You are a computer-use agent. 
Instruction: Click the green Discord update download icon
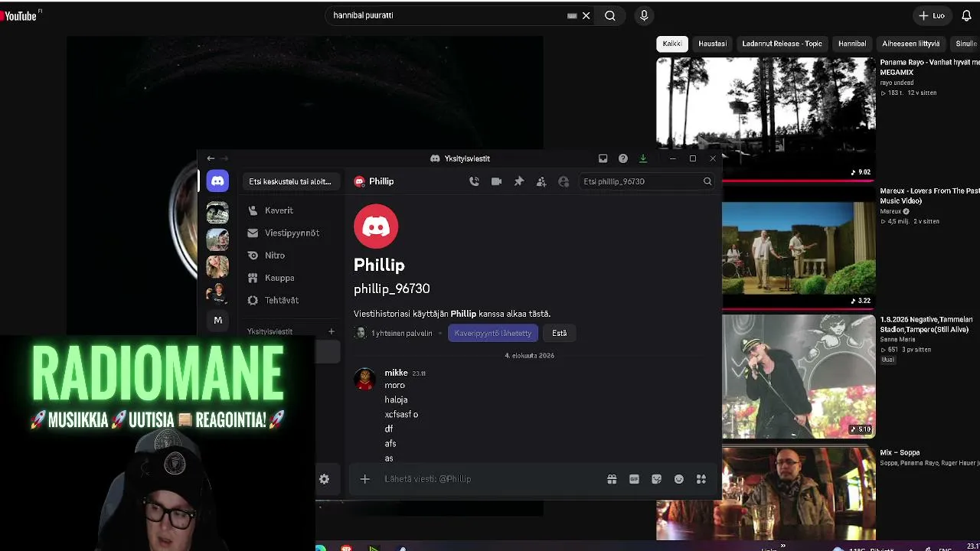click(x=642, y=158)
